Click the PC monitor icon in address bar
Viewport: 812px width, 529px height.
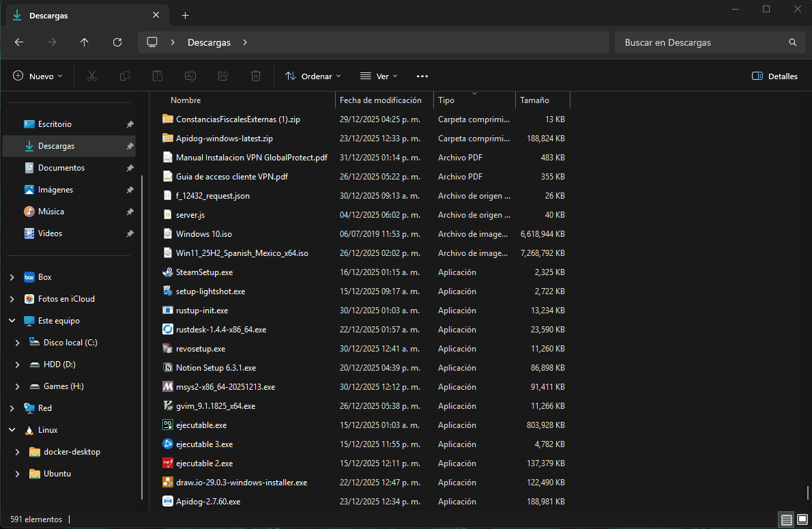click(151, 42)
